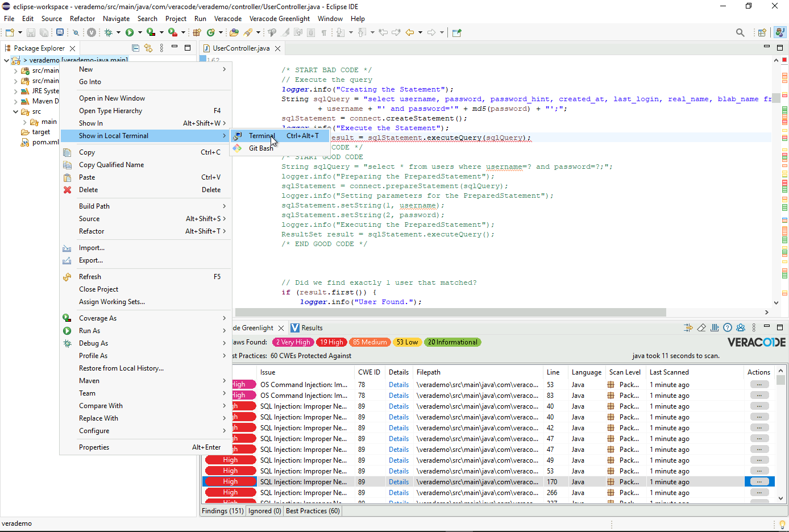Click the Greenlight community people icon

(x=741, y=328)
